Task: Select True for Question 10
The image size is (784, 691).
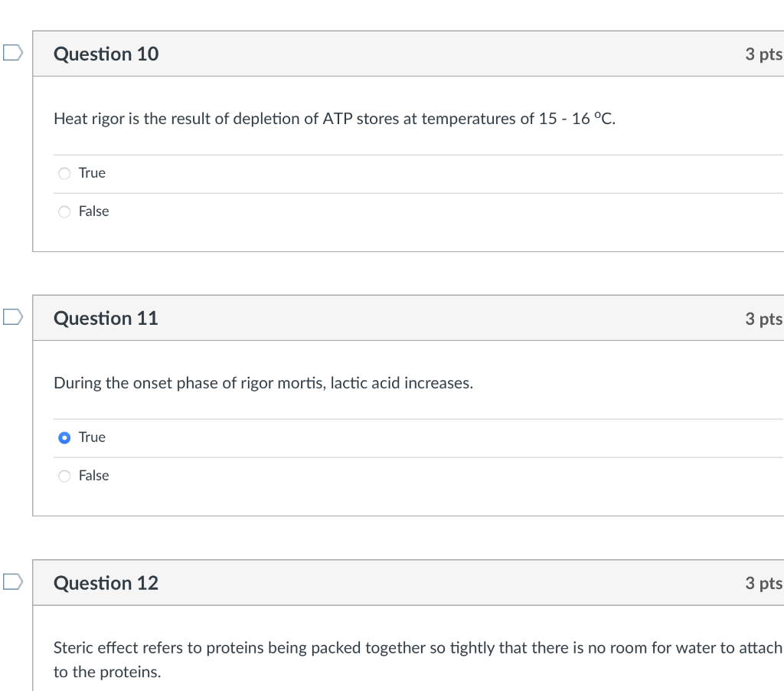Action: coord(64,173)
